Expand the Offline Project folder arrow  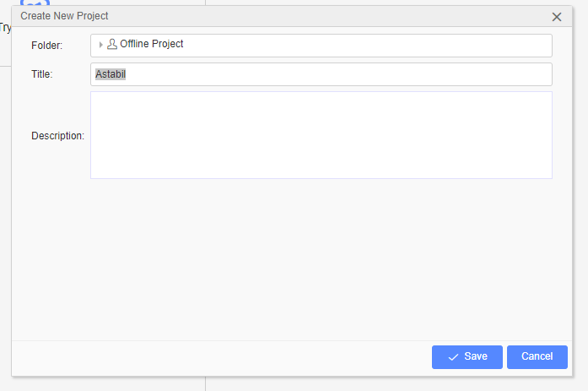pos(100,45)
